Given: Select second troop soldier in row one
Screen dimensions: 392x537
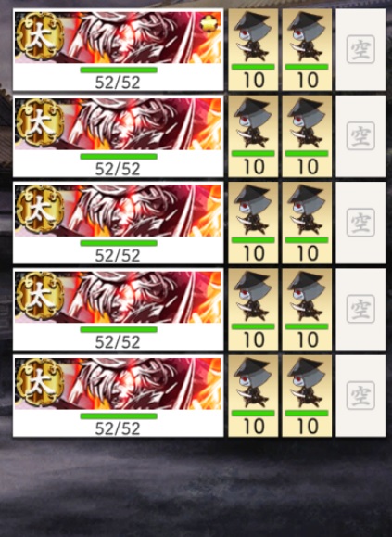Looking at the screenshot, I should [x=307, y=50].
